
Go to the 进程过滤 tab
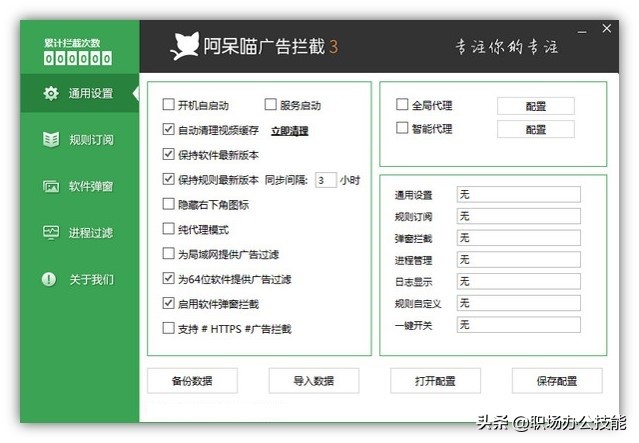[x=80, y=233]
